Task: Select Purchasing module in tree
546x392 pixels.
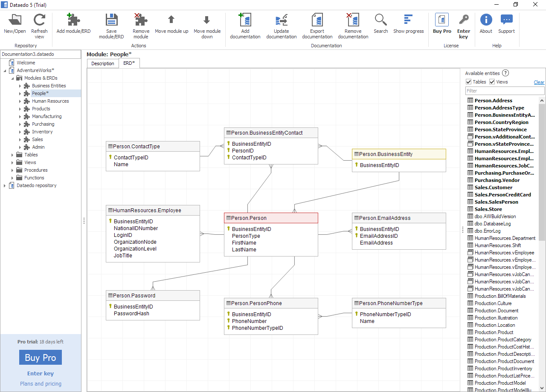Action: pos(43,124)
